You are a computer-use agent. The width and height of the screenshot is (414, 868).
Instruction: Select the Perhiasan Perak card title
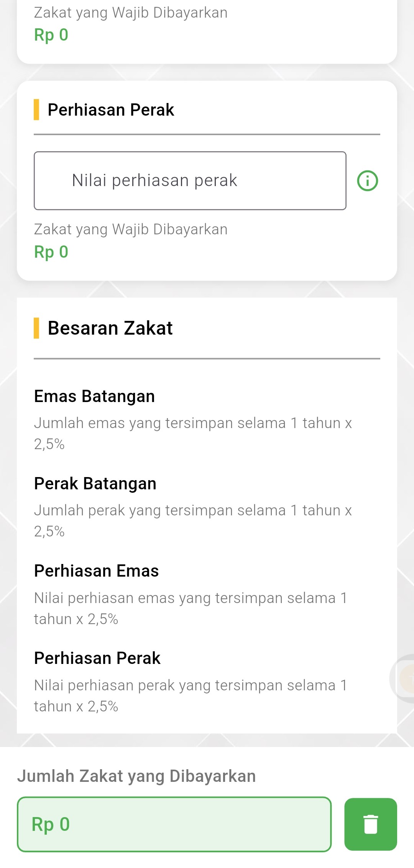click(111, 110)
